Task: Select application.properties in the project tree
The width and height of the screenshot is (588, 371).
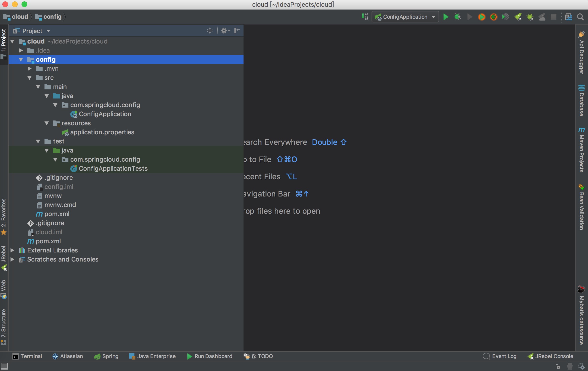Action: pos(102,132)
